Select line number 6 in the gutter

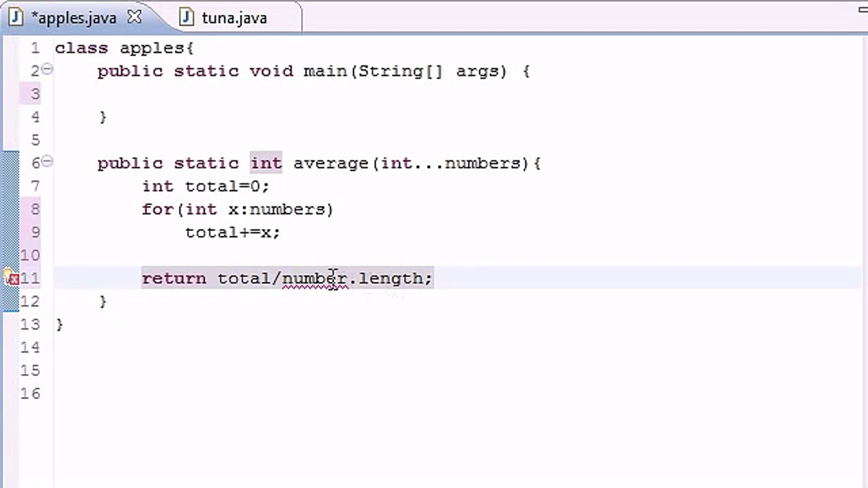34,163
